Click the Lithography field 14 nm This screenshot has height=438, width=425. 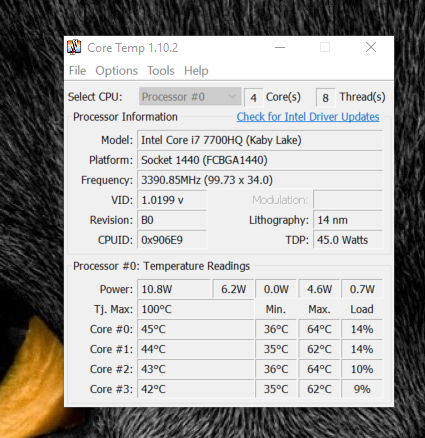(x=348, y=220)
